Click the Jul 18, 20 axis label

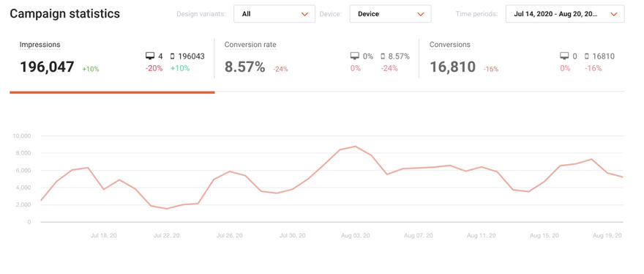(x=103, y=236)
